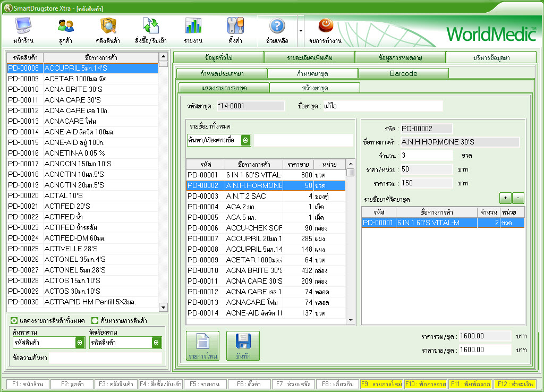
Task: Open the จัดเรียงตาม sort-by dropdown
Action: (x=156, y=343)
